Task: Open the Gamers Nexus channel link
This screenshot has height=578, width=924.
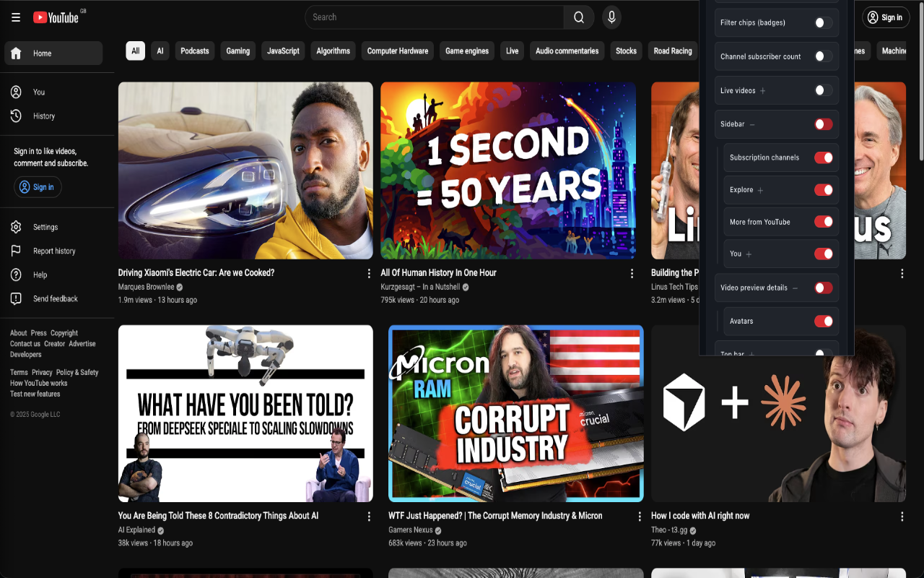Action: (411, 530)
